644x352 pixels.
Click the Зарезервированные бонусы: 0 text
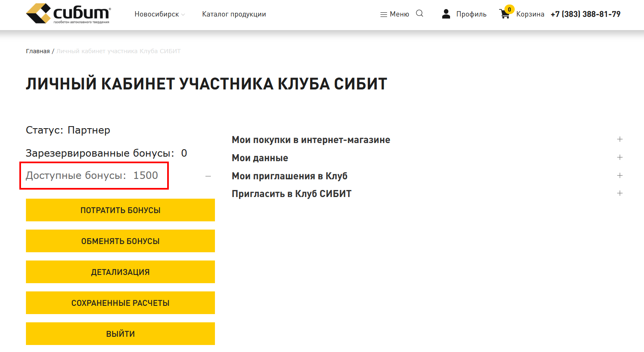pos(106,153)
